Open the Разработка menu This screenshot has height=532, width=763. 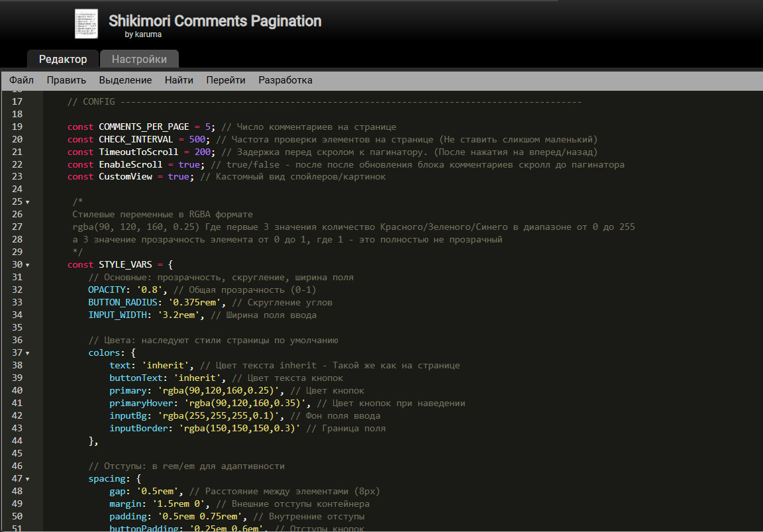click(x=285, y=80)
